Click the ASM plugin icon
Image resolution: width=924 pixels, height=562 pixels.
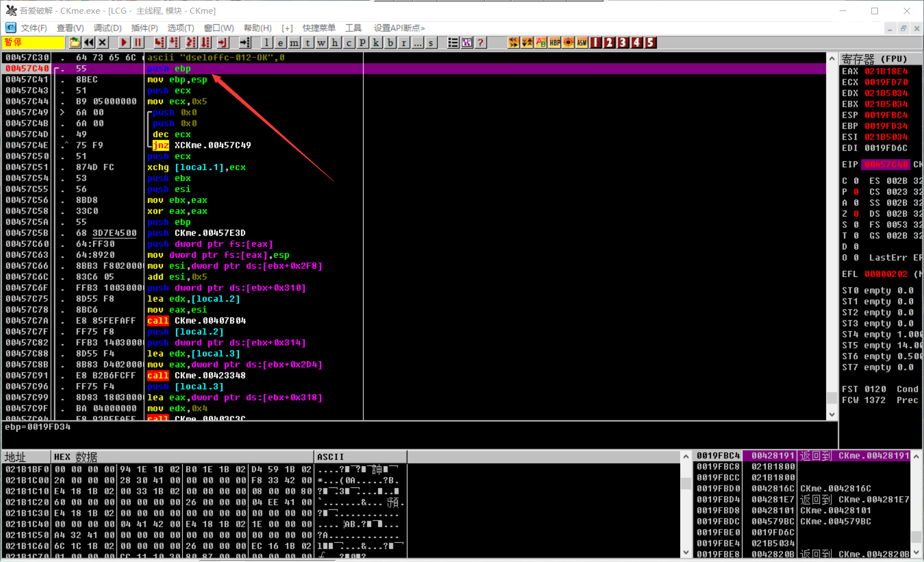(x=581, y=43)
